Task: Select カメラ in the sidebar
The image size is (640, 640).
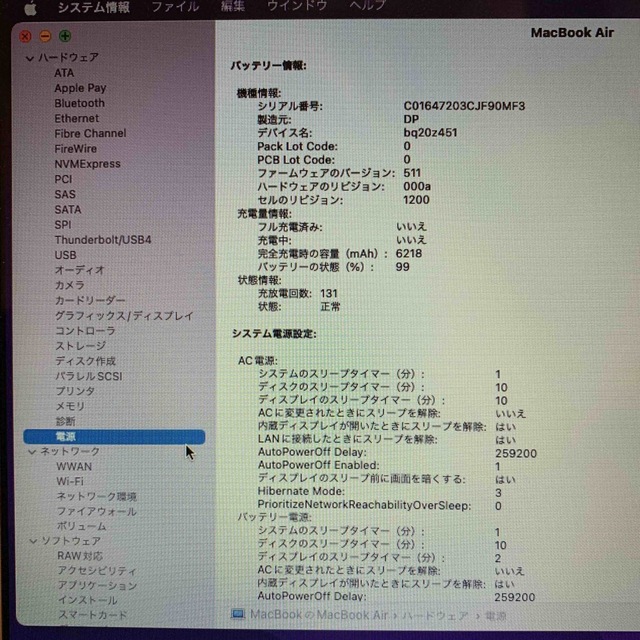Action: 70,285
